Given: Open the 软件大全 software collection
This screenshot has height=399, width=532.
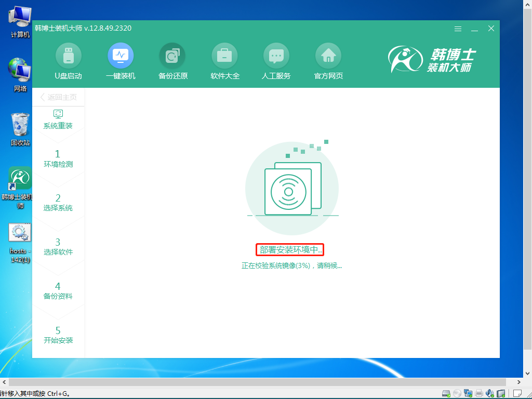Looking at the screenshot, I should click(x=224, y=61).
